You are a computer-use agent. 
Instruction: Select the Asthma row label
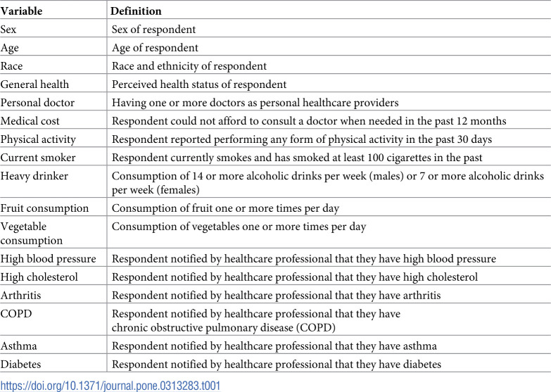click(x=18, y=346)
